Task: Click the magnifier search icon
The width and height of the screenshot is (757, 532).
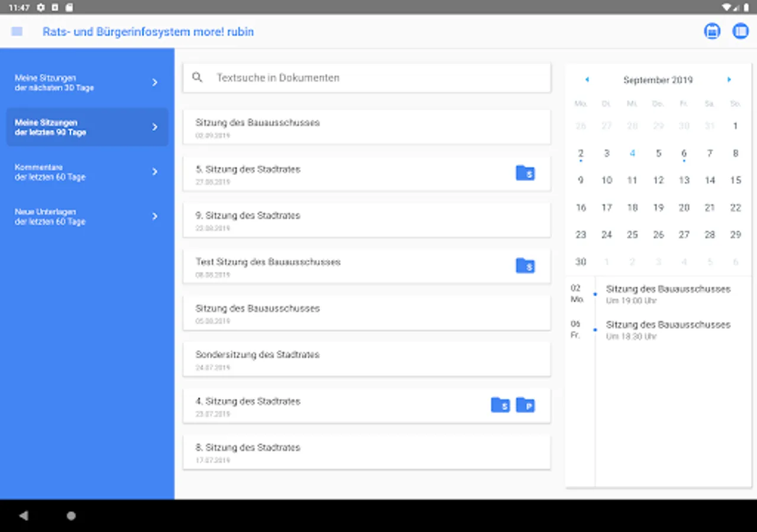Action: [x=198, y=77]
